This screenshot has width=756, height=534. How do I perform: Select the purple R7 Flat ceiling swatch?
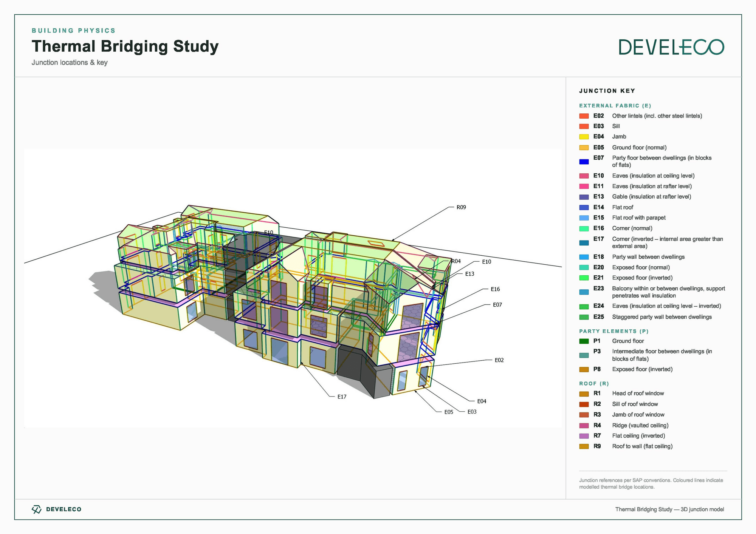[x=584, y=436]
